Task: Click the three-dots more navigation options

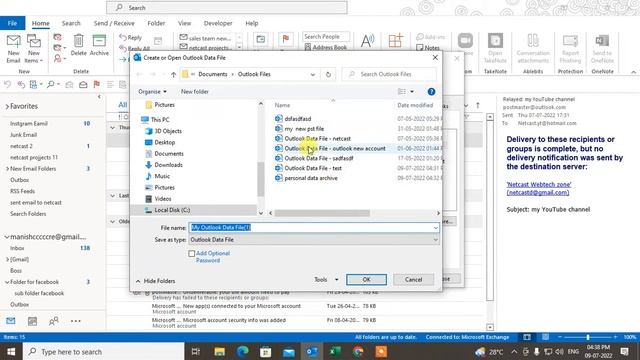Action: [x=76, y=321]
